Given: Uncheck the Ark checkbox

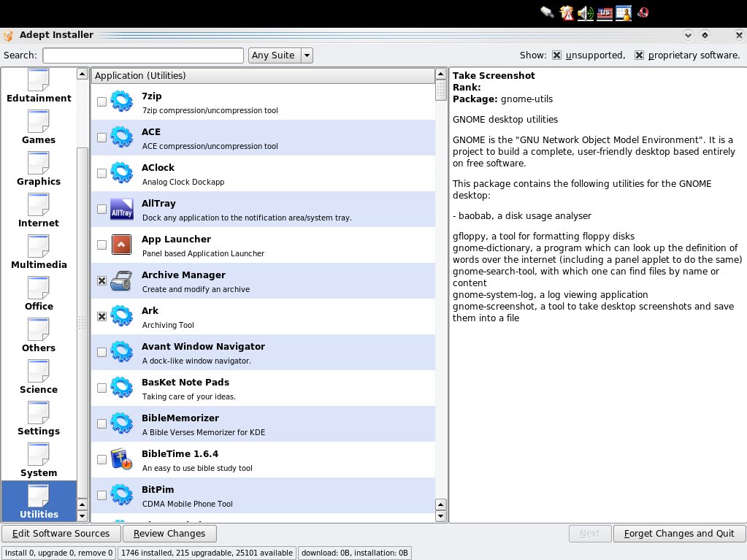Looking at the screenshot, I should [x=101, y=317].
